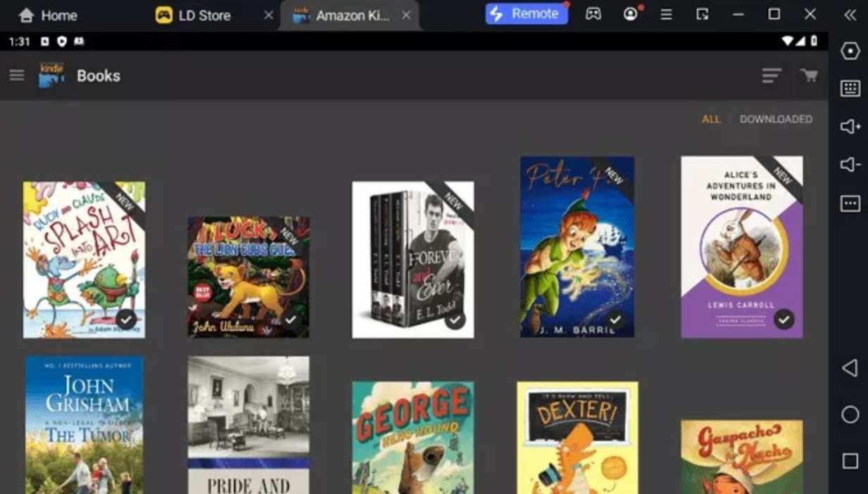
Task: Click downloaded checkmark on Splash Into Art
Action: click(x=126, y=319)
